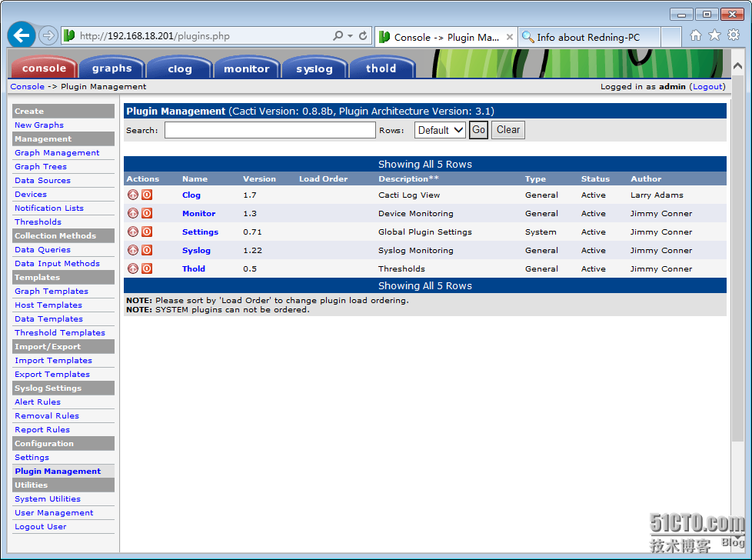Open Import Templates in the sidebar
Viewport: 752px width, 560px height.
(x=53, y=360)
